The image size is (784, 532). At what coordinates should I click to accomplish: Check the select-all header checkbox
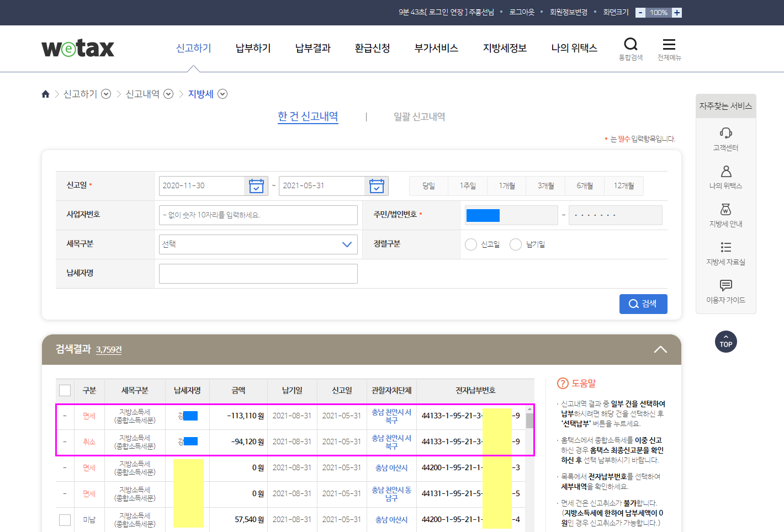coord(65,391)
